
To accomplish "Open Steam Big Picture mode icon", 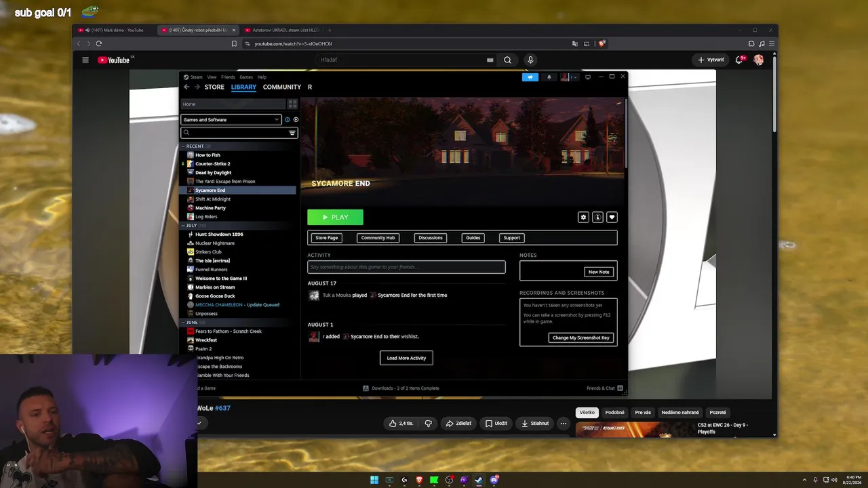I will [x=588, y=77].
